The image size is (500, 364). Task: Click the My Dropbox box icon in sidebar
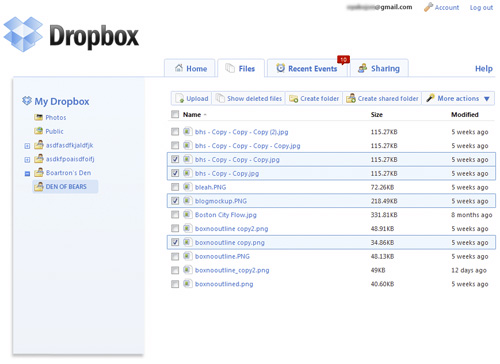[27, 101]
